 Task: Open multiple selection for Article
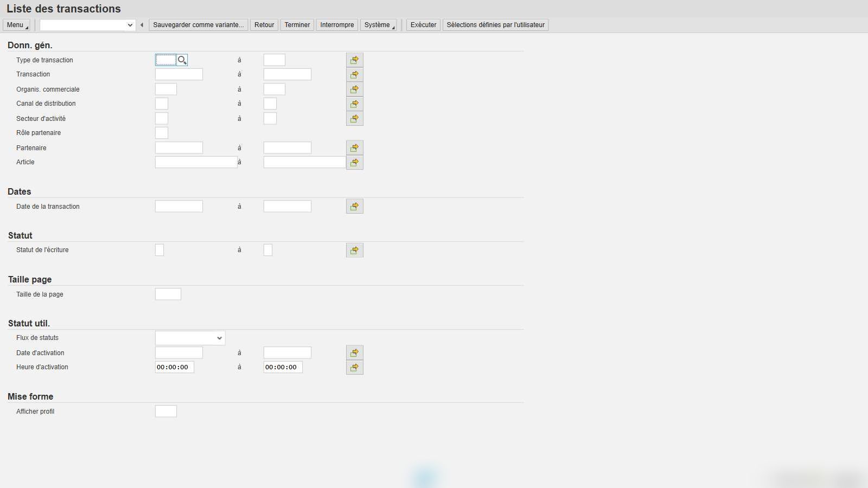point(355,162)
